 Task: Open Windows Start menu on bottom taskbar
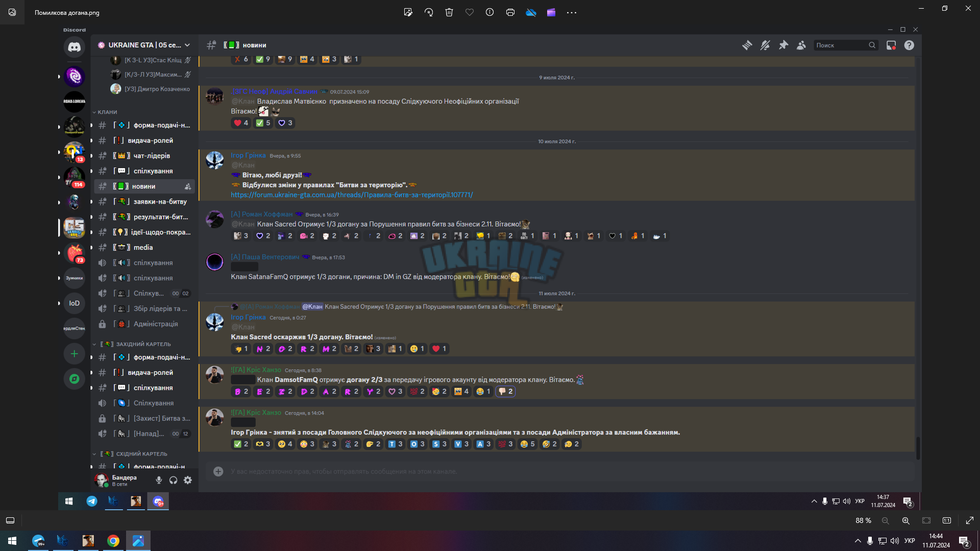coord(12,541)
